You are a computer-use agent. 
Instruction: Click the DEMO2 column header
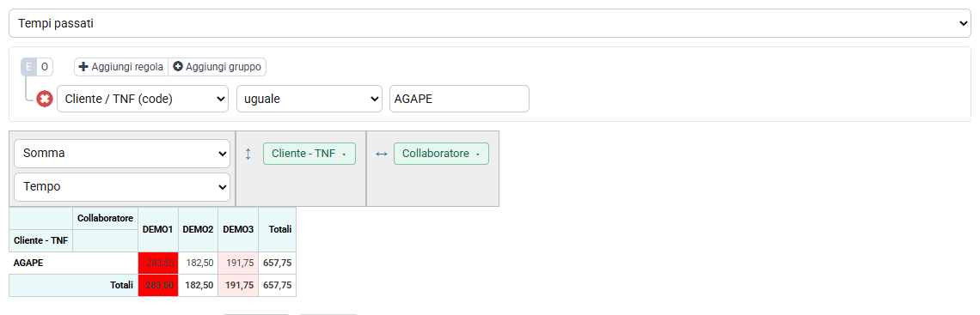coord(198,229)
